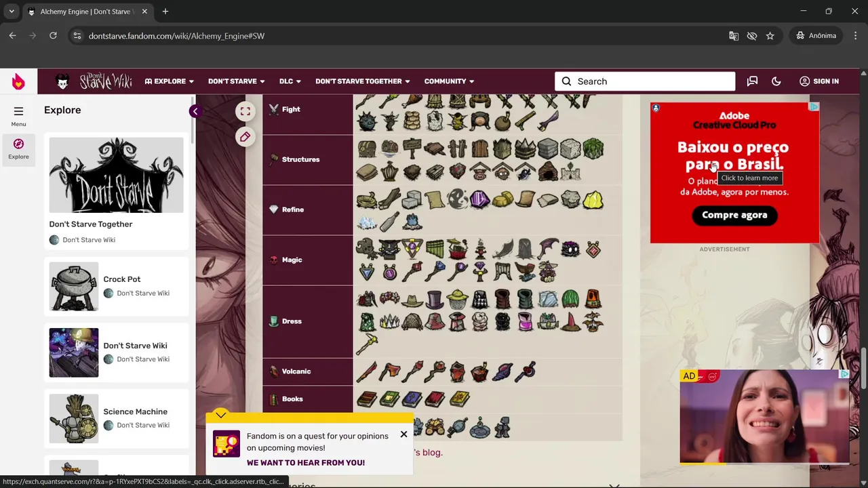Select the Birdcage icon in Structures row

click(390, 171)
